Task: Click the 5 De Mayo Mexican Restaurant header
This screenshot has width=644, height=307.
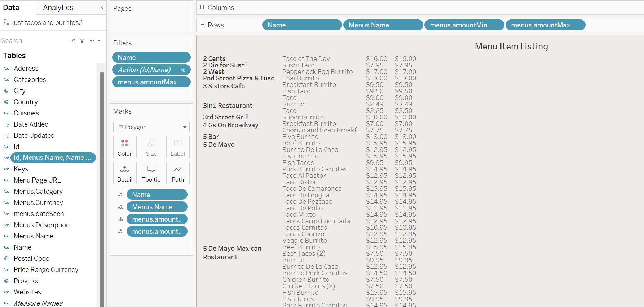Action: click(x=232, y=253)
